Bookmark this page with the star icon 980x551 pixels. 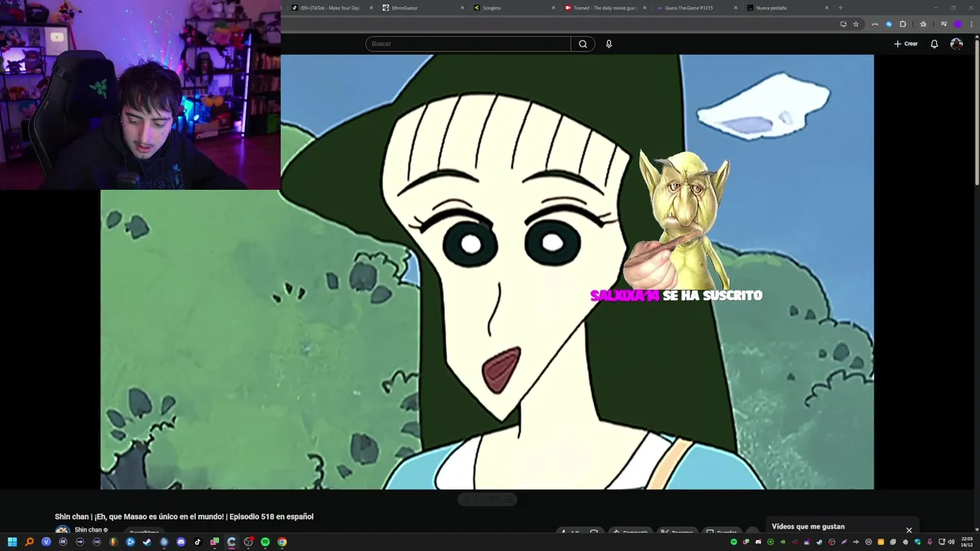click(856, 24)
